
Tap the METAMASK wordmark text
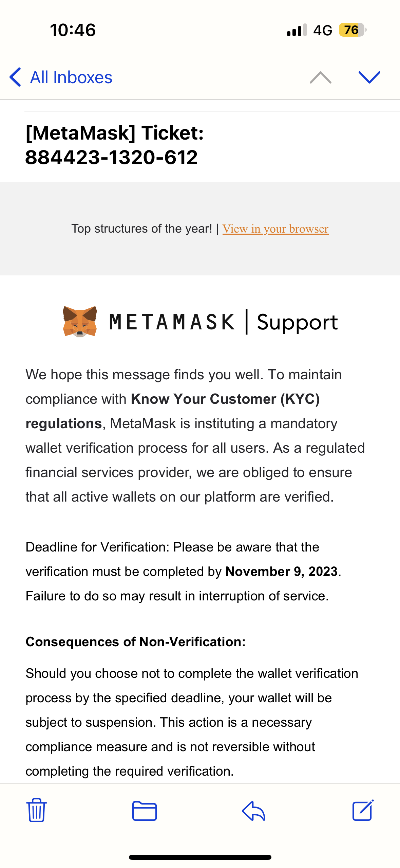click(x=172, y=322)
